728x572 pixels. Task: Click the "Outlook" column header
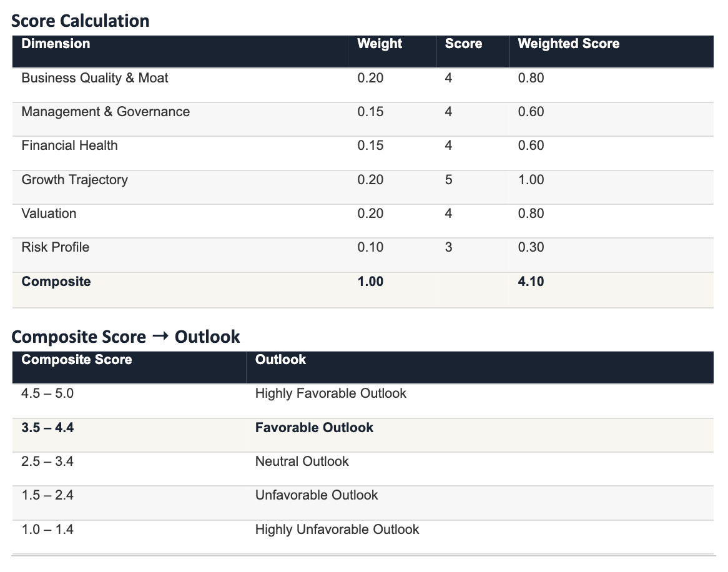[280, 359]
